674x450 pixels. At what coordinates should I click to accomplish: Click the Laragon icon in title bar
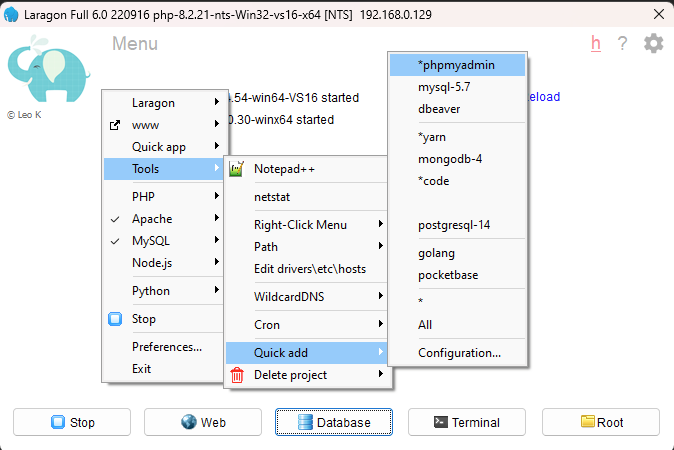point(11,14)
